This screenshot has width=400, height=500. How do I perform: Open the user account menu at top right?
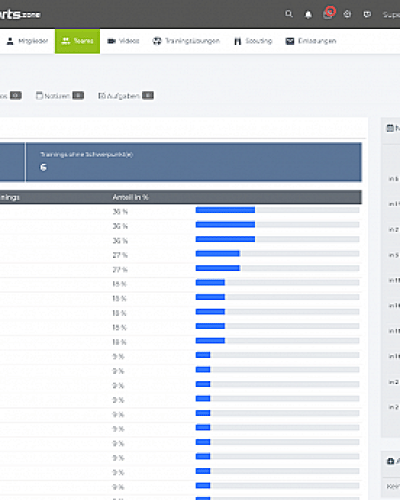(x=391, y=14)
